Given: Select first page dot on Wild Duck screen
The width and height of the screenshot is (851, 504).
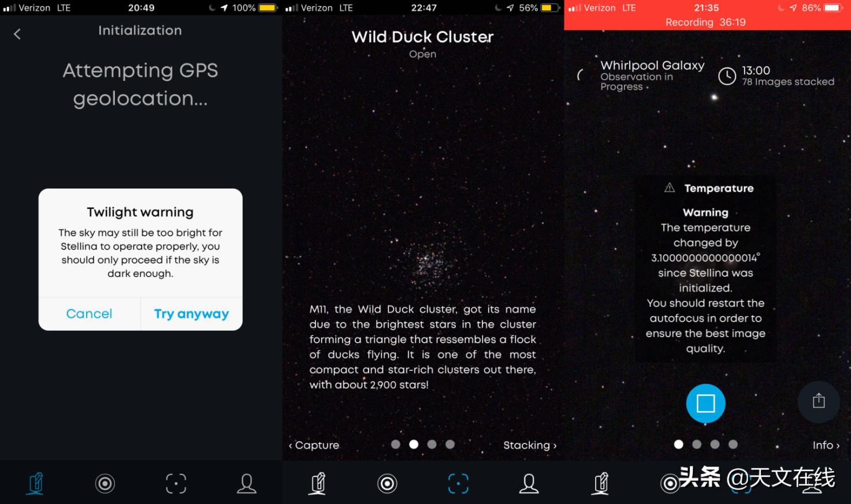Looking at the screenshot, I should (x=396, y=444).
